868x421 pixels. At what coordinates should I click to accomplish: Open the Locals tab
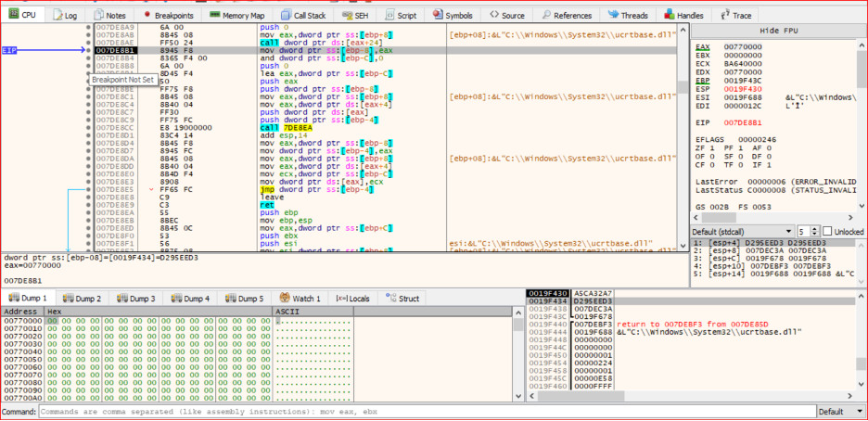click(x=352, y=299)
